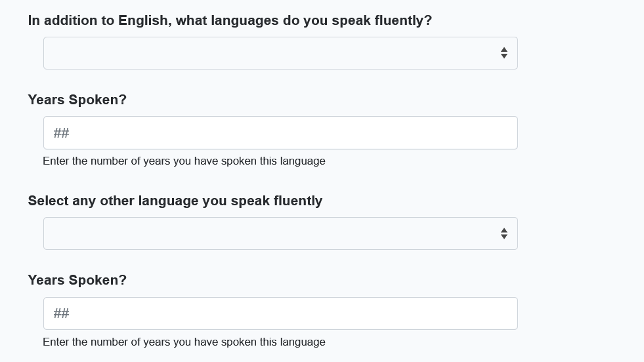The height and width of the screenshot is (362, 644).
Task: Click the first 'Years Spoken?' label
Action: coord(77,100)
